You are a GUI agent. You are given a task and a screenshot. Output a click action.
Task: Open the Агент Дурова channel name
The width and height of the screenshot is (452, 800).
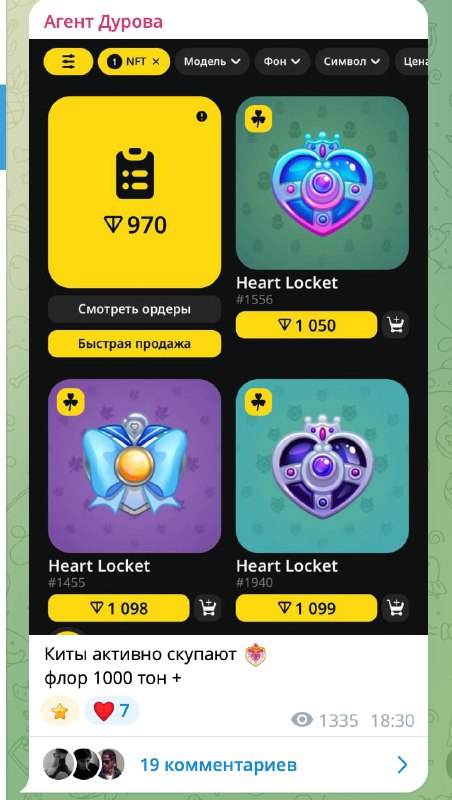pyautogui.click(x=104, y=22)
